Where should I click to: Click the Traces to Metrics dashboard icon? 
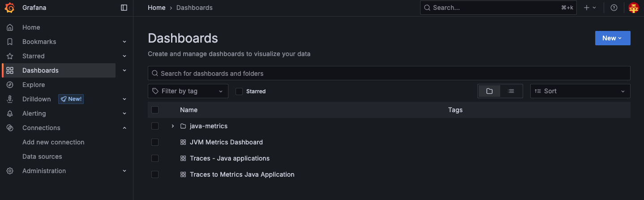tap(183, 174)
